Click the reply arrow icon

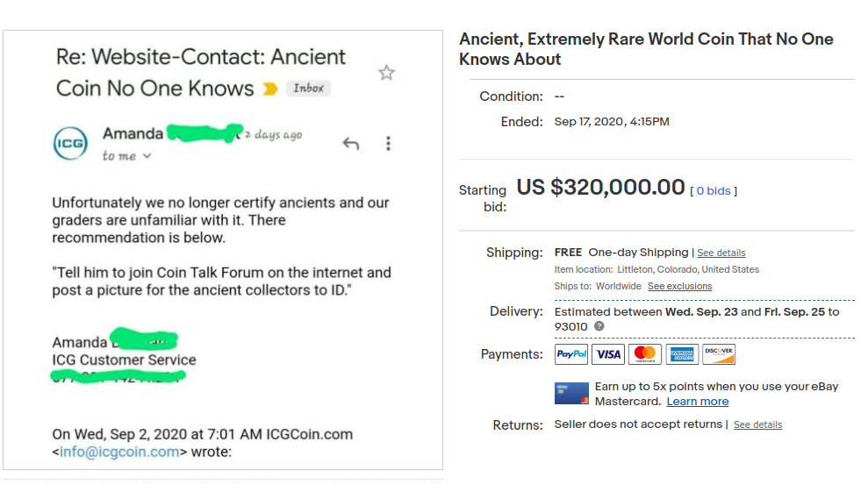click(x=350, y=144)
